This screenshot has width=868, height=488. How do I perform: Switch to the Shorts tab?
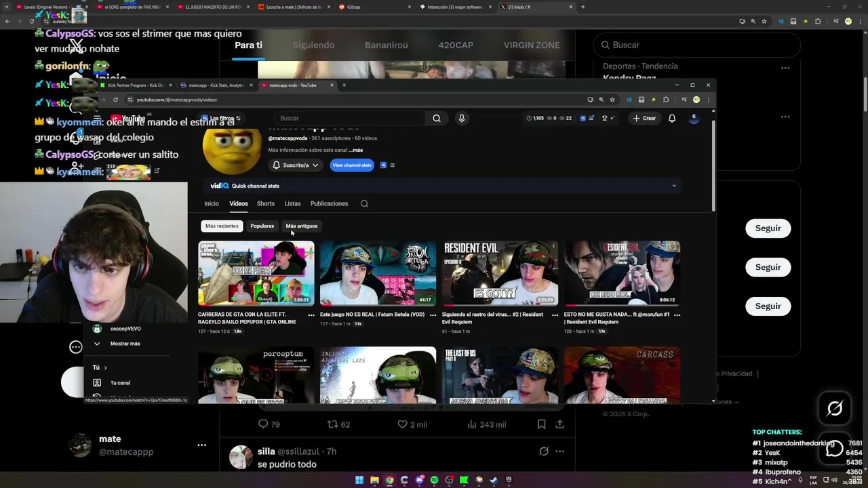coord(266,203)
